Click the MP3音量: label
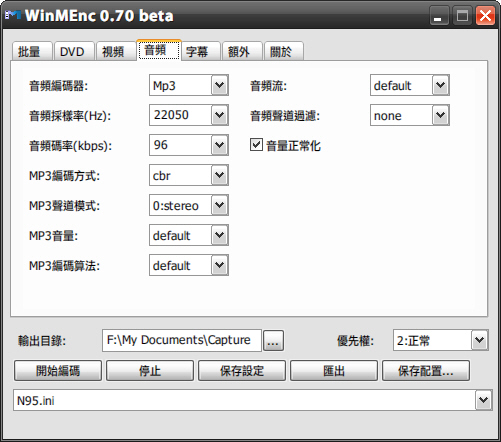 (53, 236)
